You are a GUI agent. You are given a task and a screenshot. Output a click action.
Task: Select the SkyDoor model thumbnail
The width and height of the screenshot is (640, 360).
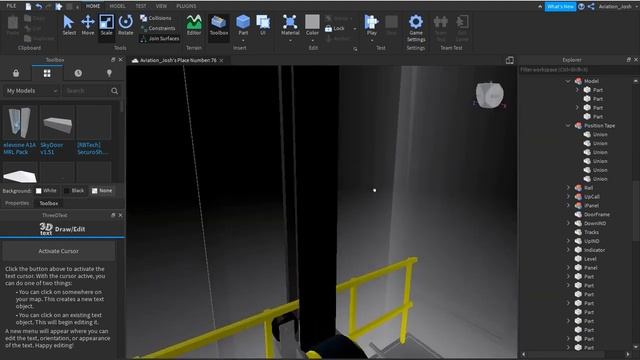click(x=57, y=123)
